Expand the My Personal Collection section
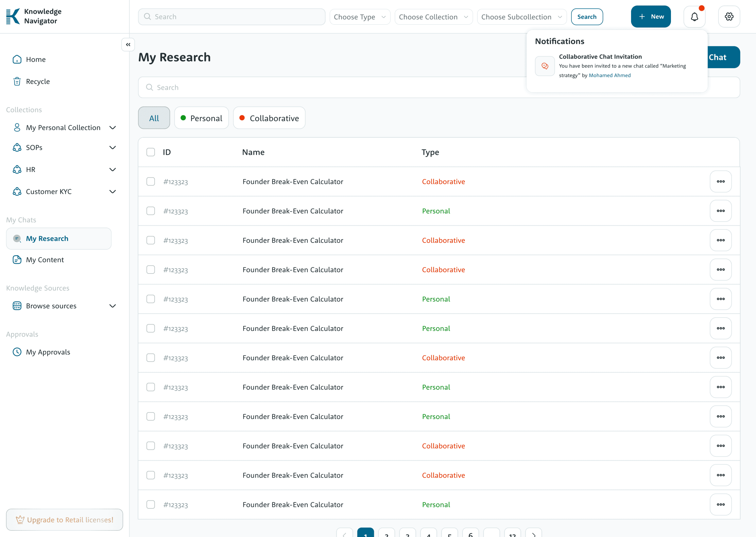 113,128
